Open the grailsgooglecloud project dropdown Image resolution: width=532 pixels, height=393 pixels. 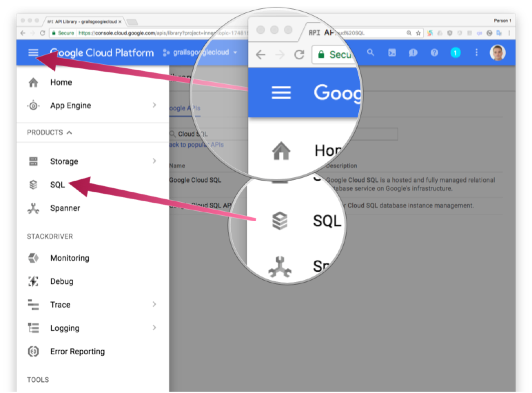pos(200,52)
